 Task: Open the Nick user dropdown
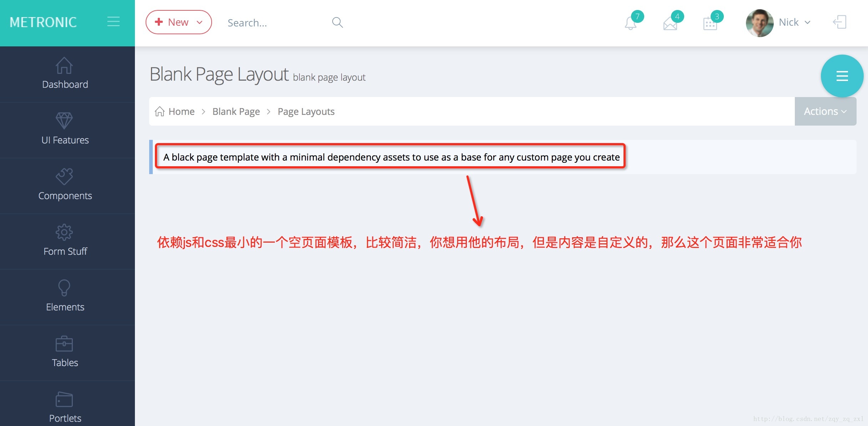(779, 22)
